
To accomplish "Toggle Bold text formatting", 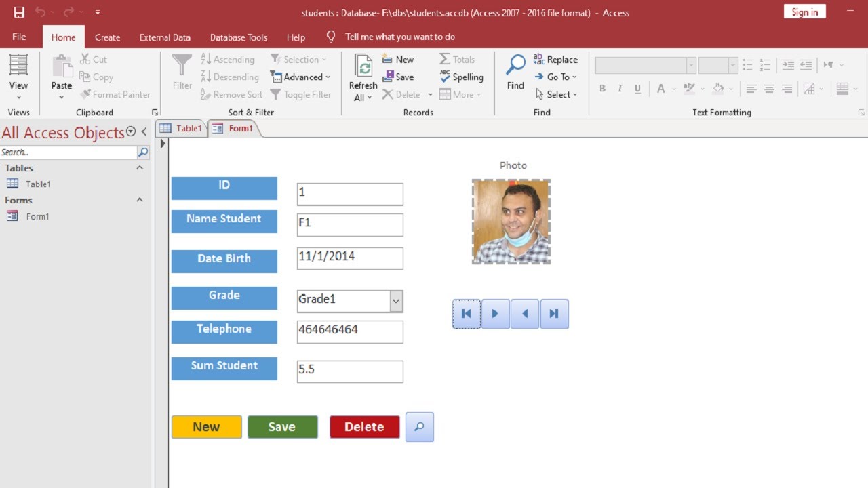I will (602, 89).
